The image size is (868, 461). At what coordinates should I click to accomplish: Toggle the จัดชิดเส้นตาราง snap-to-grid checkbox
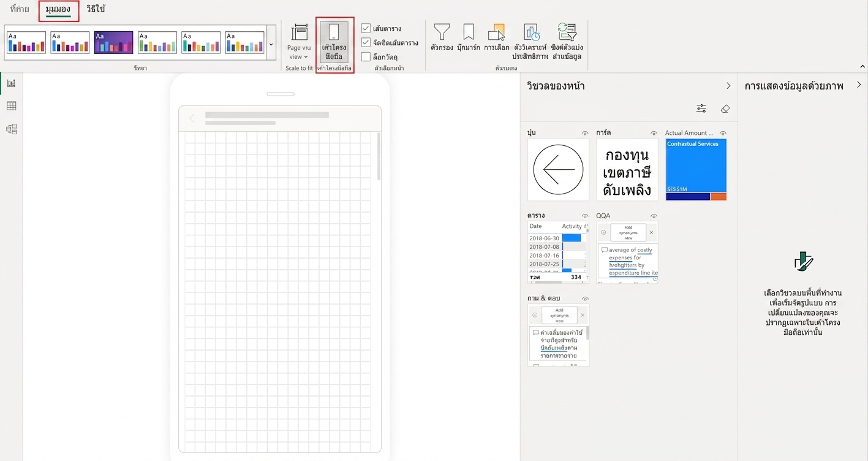click(x=366, y=43)
